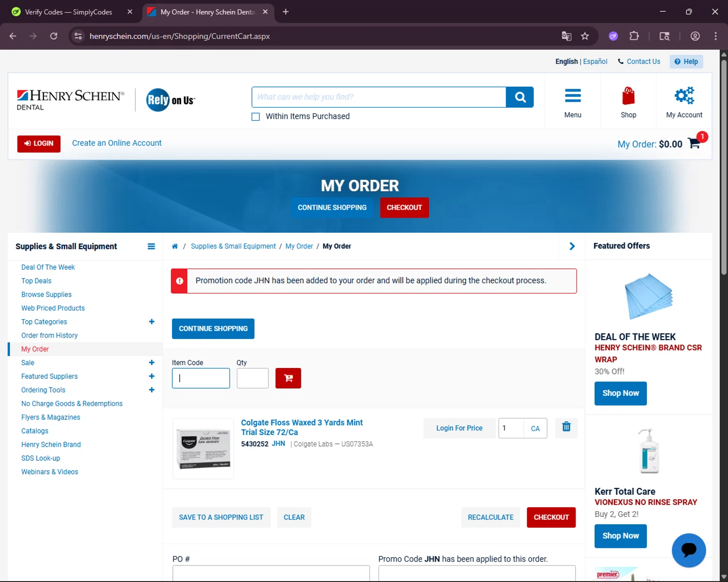Click CONTINUE SHOPPING in the blue banner
This screenshot has width=728, height=582.
(332, 208)
